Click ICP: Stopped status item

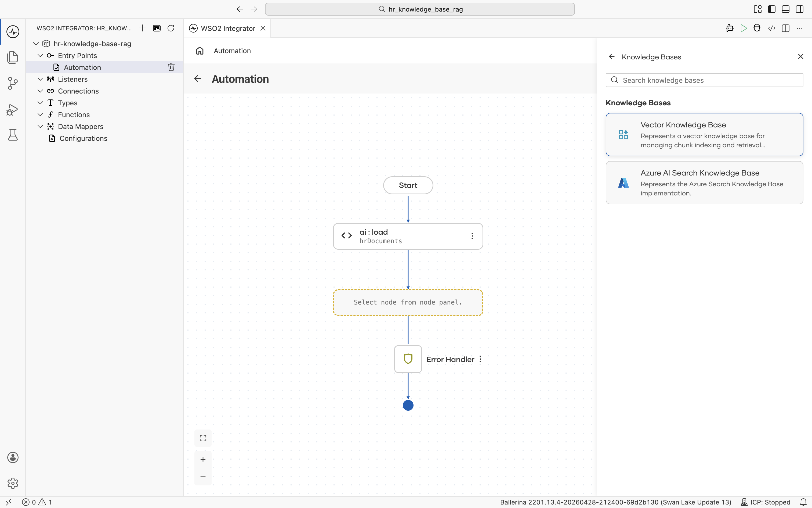coord(766,502)
